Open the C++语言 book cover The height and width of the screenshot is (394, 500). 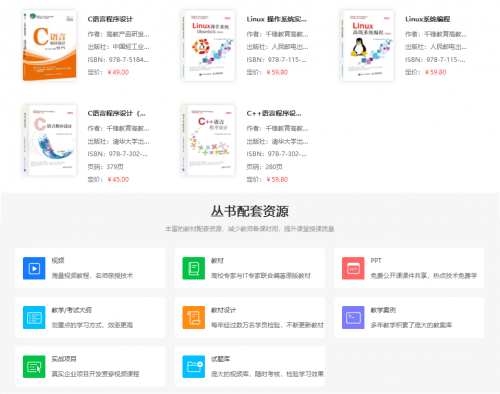pos(208,140)
